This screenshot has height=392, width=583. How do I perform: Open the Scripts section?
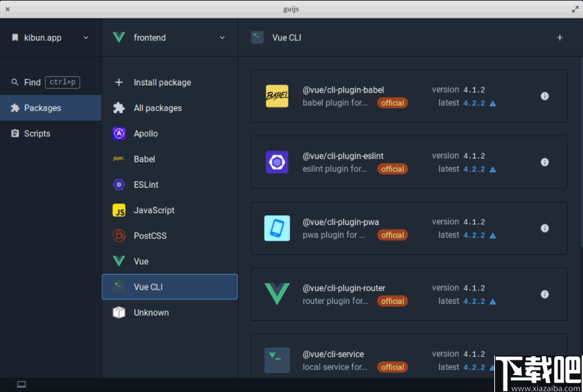tap(37, 134)
